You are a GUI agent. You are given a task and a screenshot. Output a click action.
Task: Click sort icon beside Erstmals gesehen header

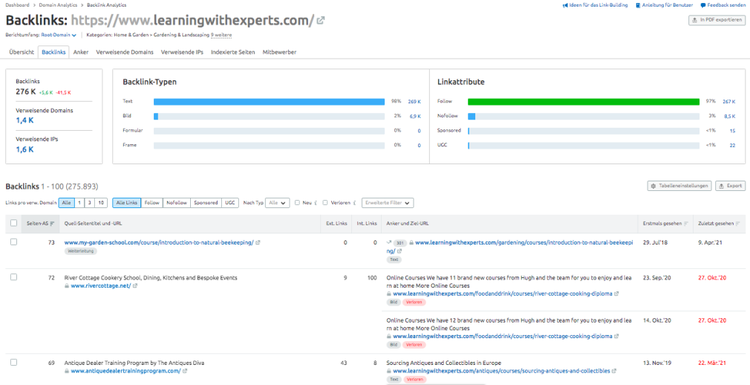coord(685,223)
